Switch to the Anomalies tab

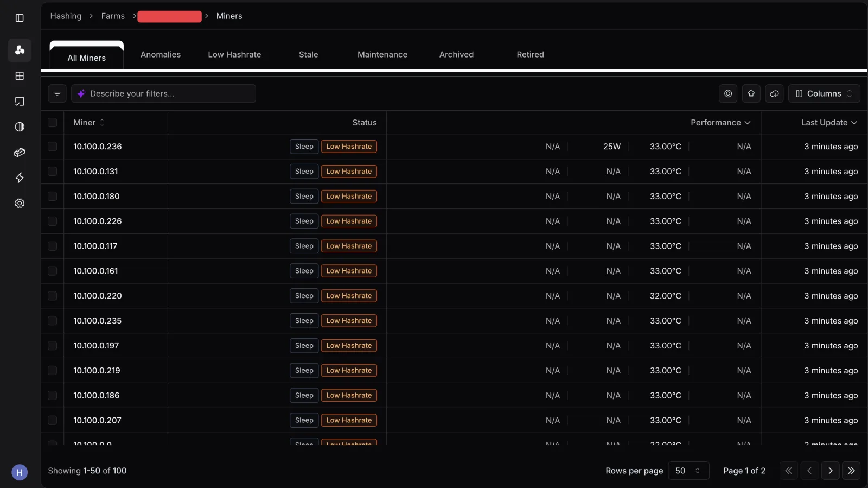[161, 54]
